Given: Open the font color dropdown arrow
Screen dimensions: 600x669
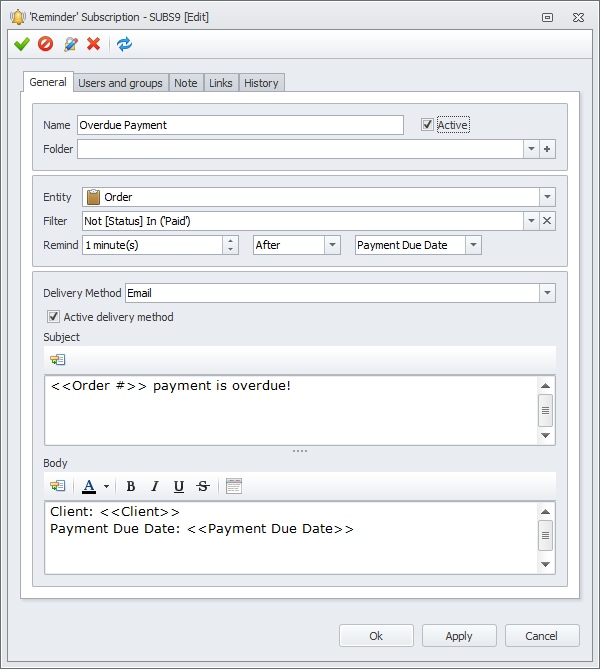Looking at the screenshot, I should 106,486.
